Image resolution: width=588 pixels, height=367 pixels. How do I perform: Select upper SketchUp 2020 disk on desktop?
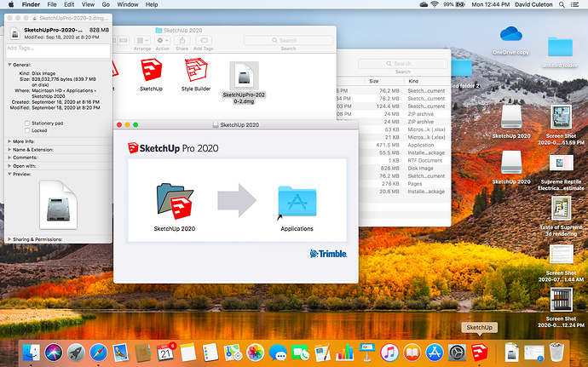[x=511, y=117]
